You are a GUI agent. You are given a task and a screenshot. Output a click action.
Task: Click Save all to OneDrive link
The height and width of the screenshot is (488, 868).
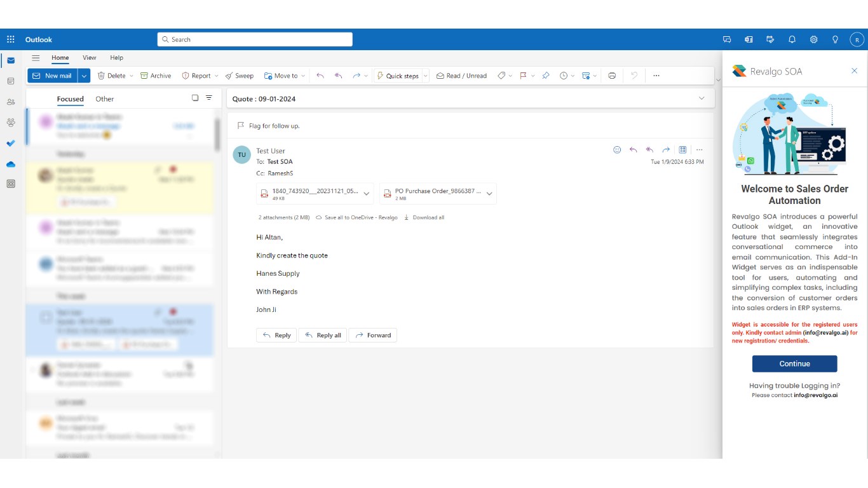coord(356,217)
